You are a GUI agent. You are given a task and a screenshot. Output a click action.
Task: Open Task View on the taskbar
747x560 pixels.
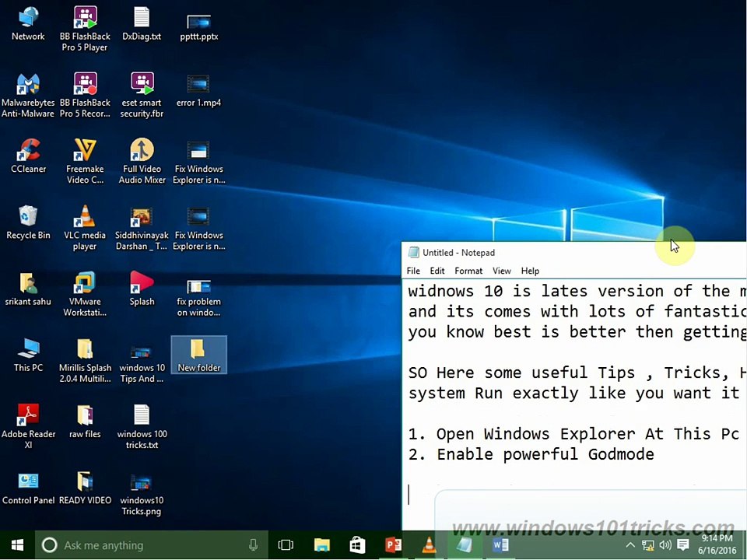[x=286, y=545]
